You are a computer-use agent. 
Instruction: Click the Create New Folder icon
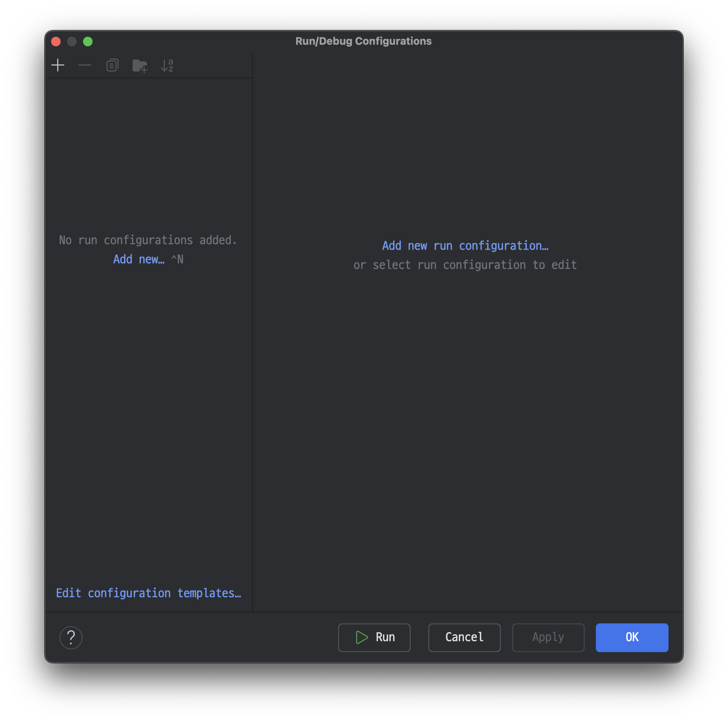pos(140,65)
